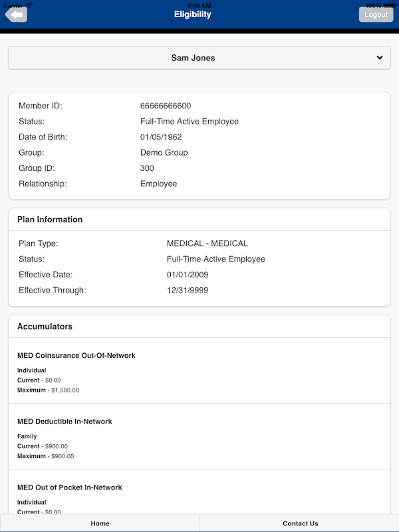Click the Logout button

pos(376,15)
